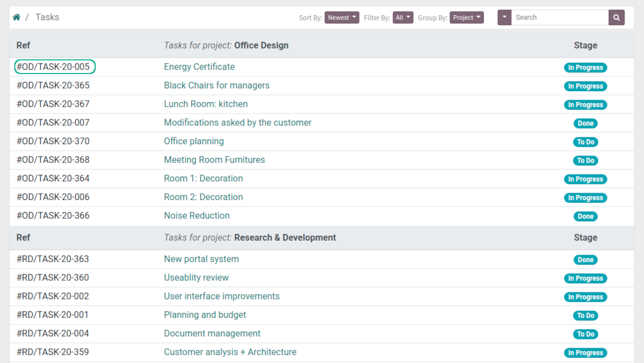
Task: Select the Useablity review task
Action: tap(196, 278)
